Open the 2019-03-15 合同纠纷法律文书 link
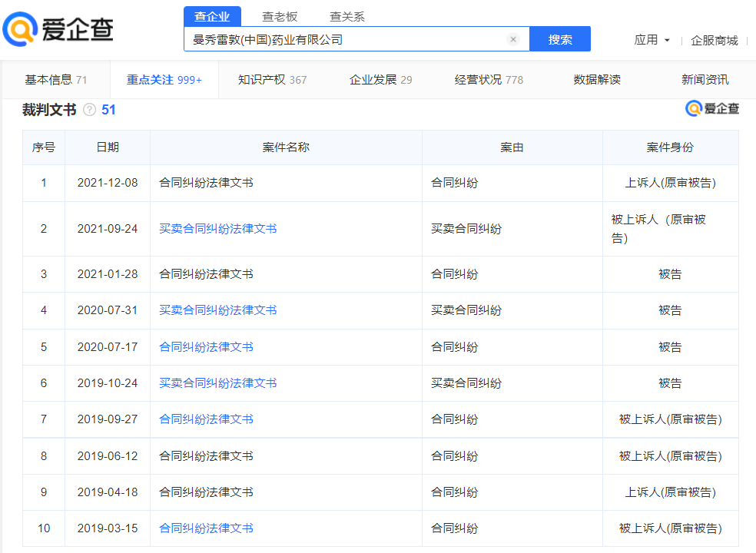 [206, 528]
